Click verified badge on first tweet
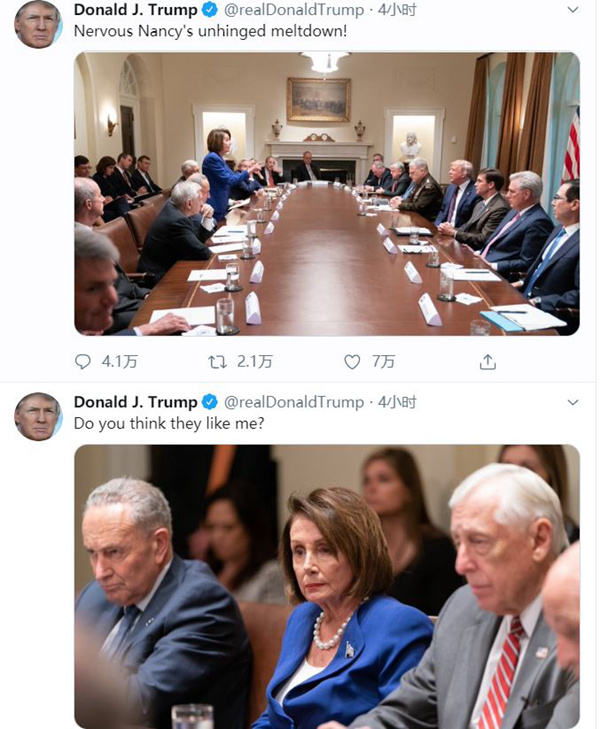The image size is (600, 729). coord(210,10)
